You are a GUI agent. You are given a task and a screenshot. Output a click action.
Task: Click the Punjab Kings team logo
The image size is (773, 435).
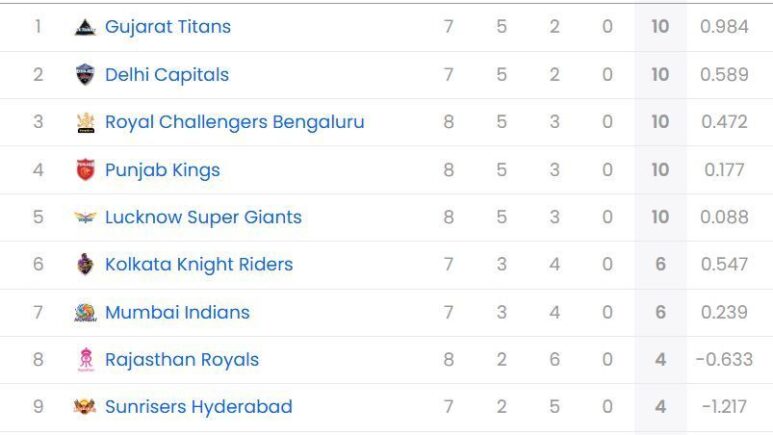pos(86,170)
